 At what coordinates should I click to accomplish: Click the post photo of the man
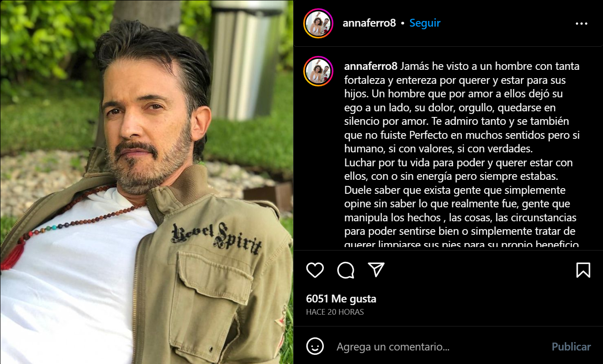point(146,182)
